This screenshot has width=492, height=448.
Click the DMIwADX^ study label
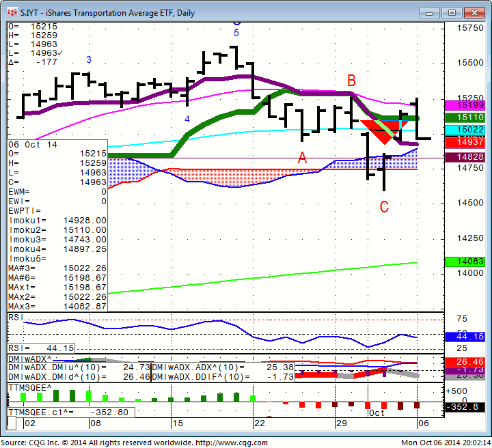click(30, 359)
